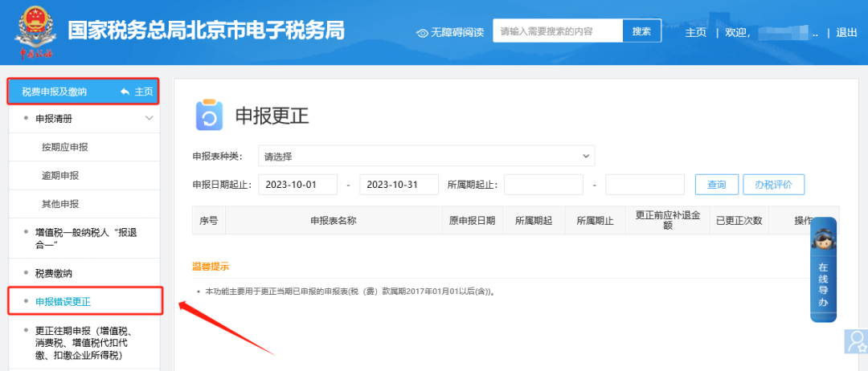
Task: Click the 温馨提示 heading
Action: pyautogui.click(x=211, y=267)
